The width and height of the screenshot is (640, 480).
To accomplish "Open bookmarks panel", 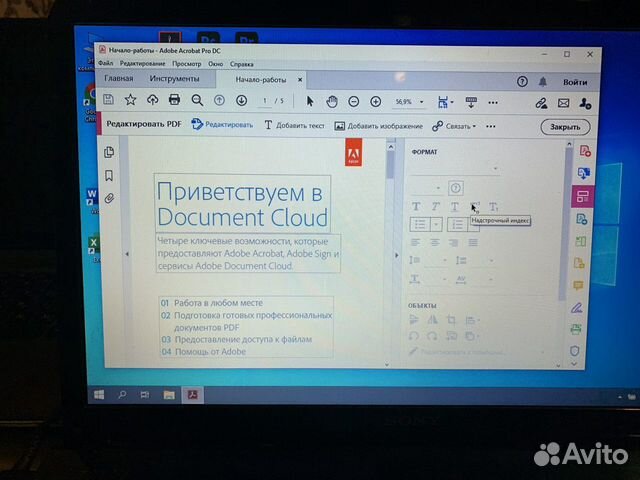I will pyautogui.click(x=109, y=176).
